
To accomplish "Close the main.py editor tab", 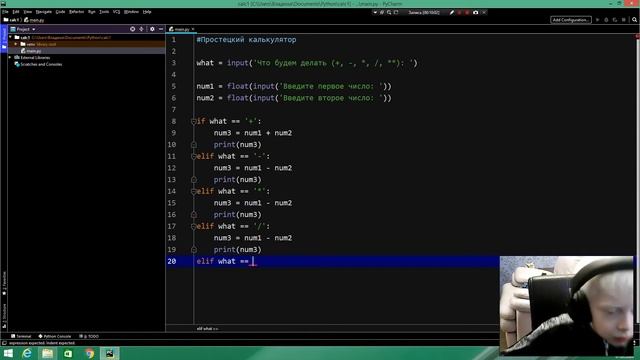I will click(x=193, y=29).
